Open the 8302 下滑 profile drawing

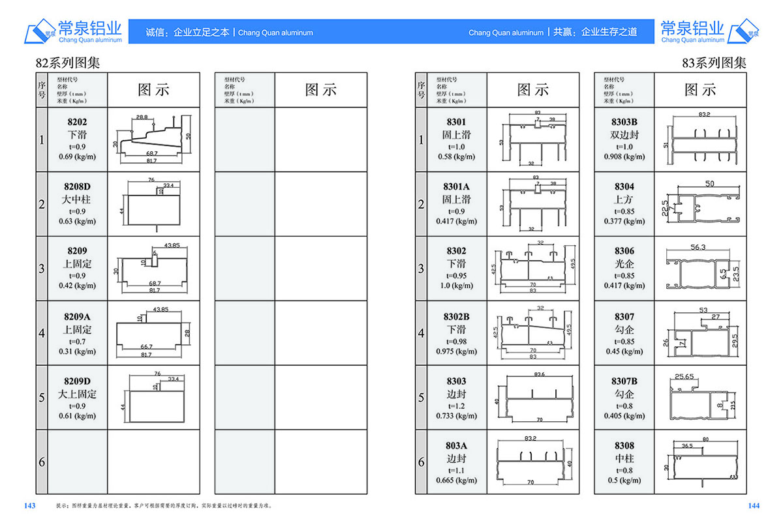(x=533, y=268)
